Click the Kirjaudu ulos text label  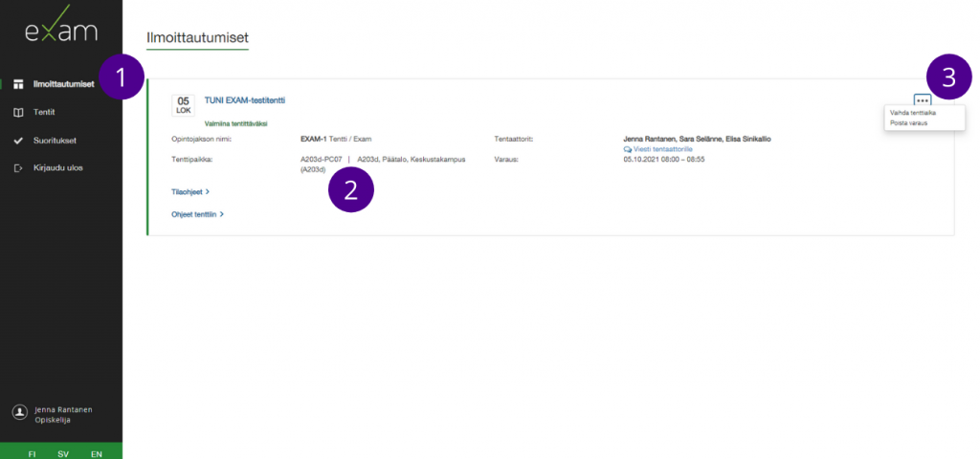(58, 168)
